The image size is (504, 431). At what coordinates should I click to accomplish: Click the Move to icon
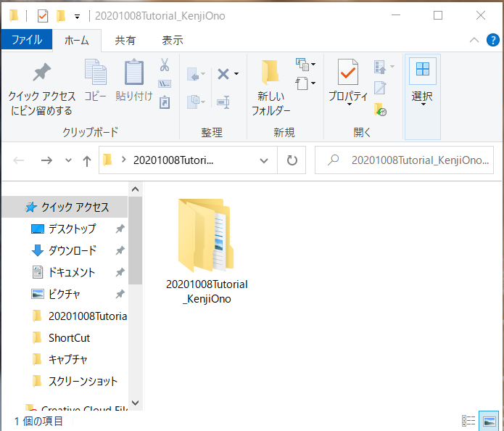(x=193, y=74)
